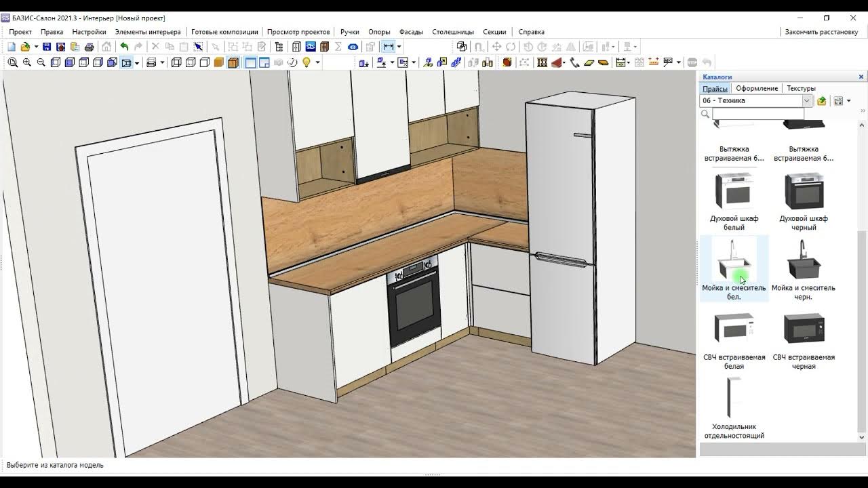The width and height of the screenshot is (868, 488).
Task: Open the Столешницы menu
Action: click(x=453, y=32)
